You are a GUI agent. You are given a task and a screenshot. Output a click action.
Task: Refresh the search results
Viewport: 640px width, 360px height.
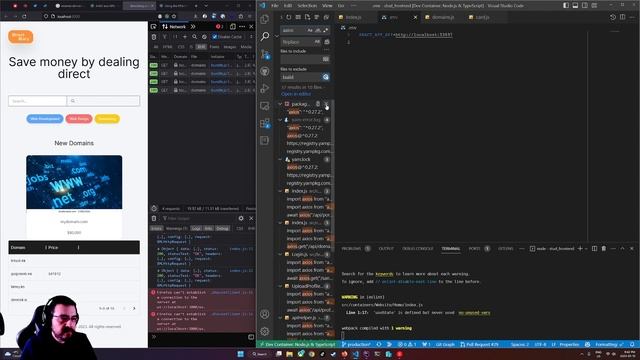(x=289, y=17)
